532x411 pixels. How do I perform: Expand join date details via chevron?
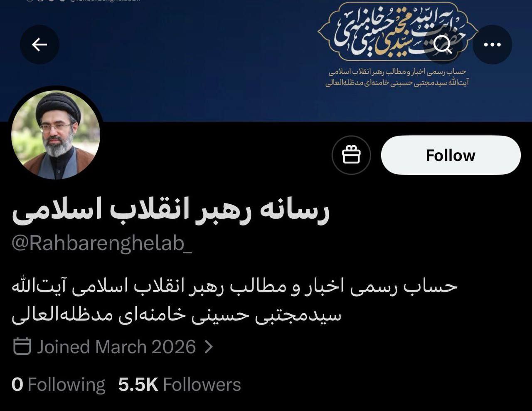[209, 347]
